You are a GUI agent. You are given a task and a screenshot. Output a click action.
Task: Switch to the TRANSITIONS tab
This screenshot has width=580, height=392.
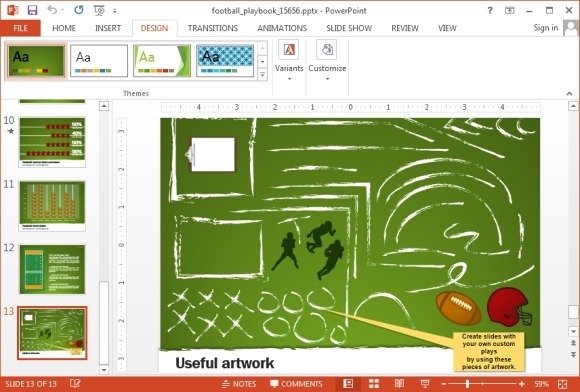click(213, 28)
